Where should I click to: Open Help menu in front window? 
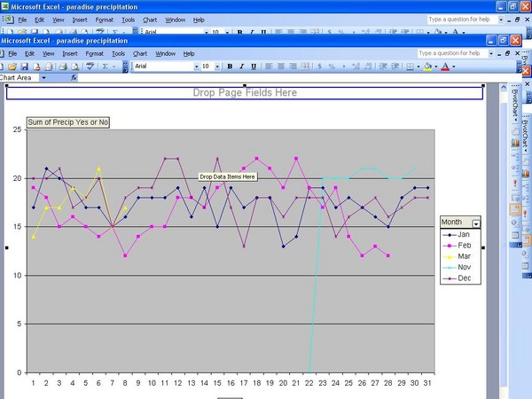[189, 53]
